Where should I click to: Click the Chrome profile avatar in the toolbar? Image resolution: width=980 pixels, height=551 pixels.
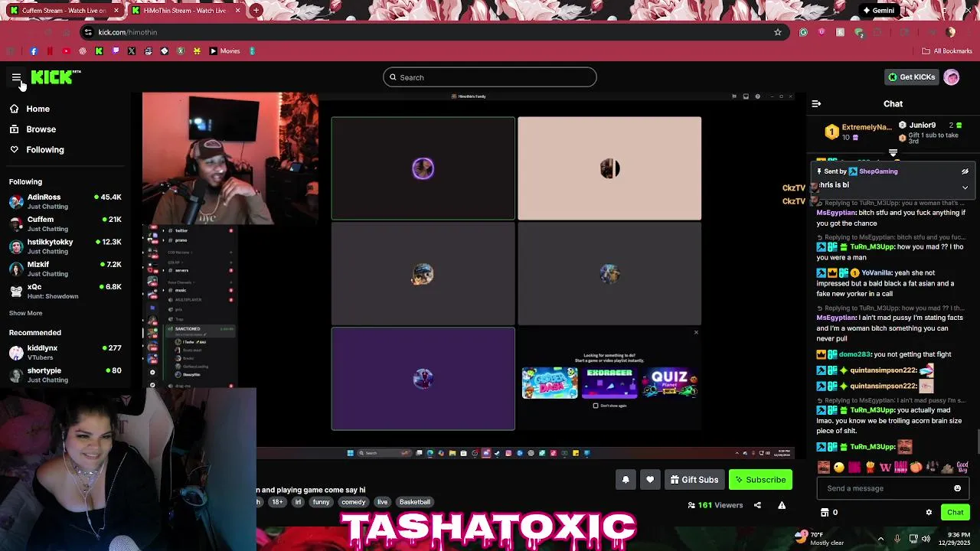tap(950, 32)
